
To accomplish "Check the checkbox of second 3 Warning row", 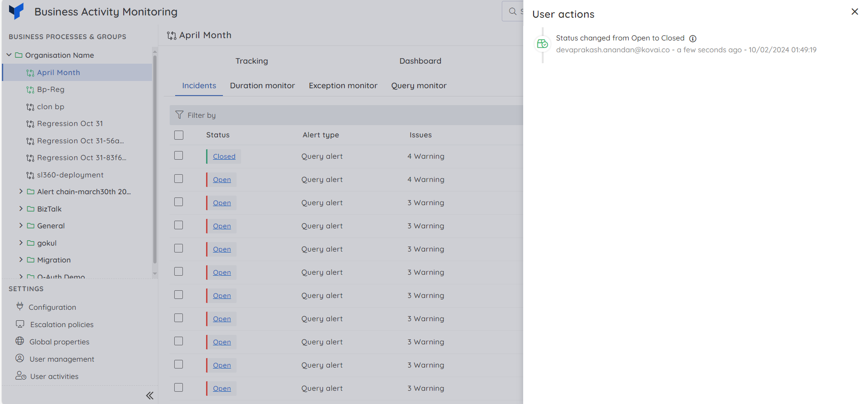I will click(179, 225).
